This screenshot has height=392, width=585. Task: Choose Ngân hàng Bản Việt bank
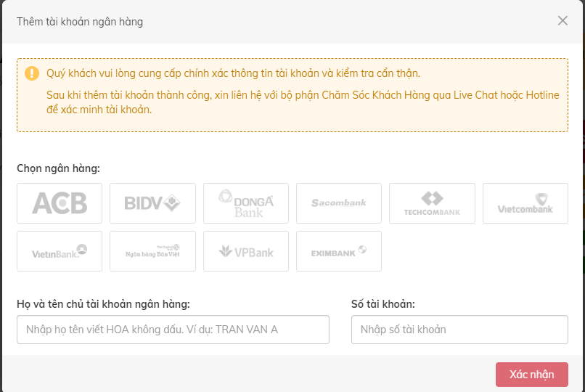(152, 251)
